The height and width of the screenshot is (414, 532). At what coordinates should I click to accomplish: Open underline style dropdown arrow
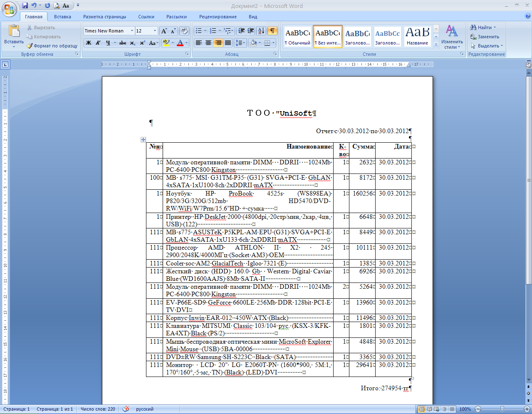(x=115, y=43)
